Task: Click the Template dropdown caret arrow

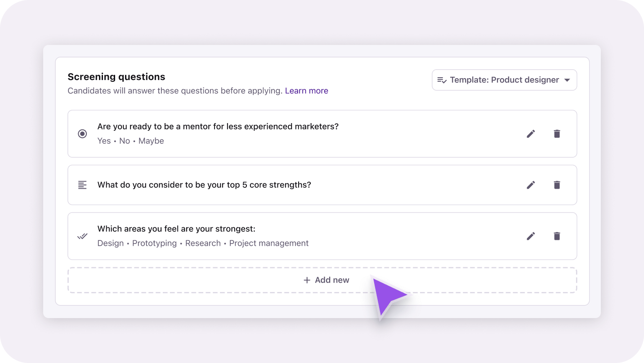Action: coord(567,80)
